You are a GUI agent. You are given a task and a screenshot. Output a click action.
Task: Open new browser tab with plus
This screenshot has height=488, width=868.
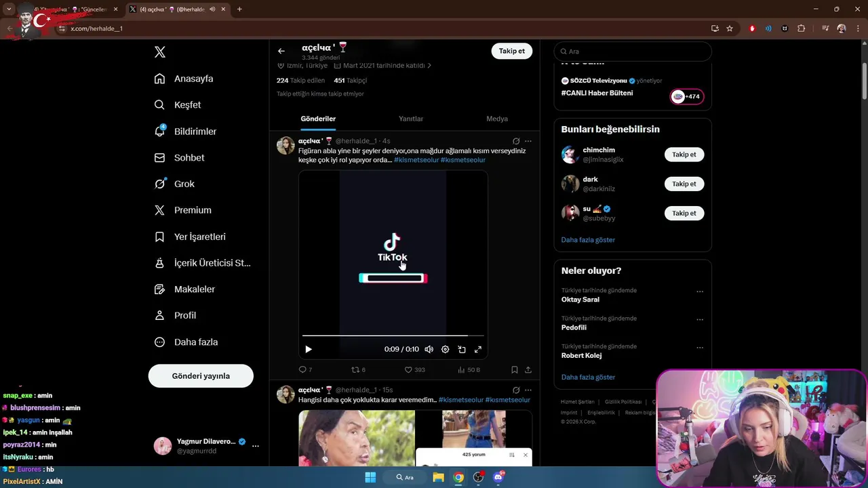pos(239,9)
